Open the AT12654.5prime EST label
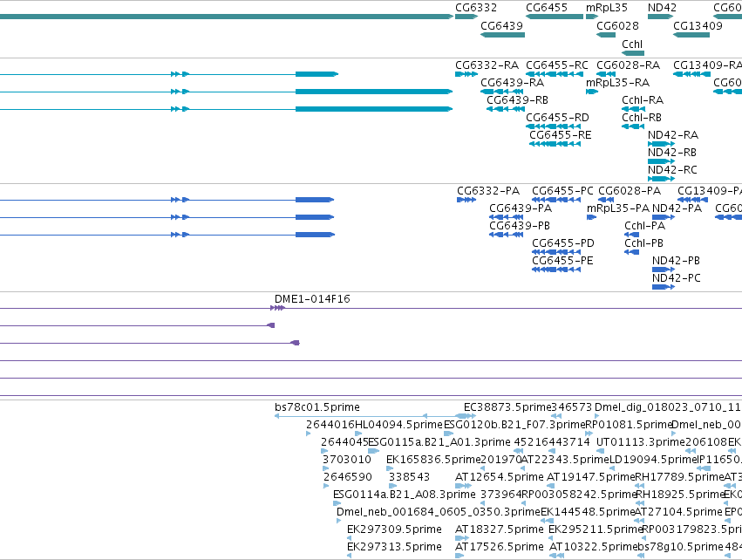 coord(500,477)
